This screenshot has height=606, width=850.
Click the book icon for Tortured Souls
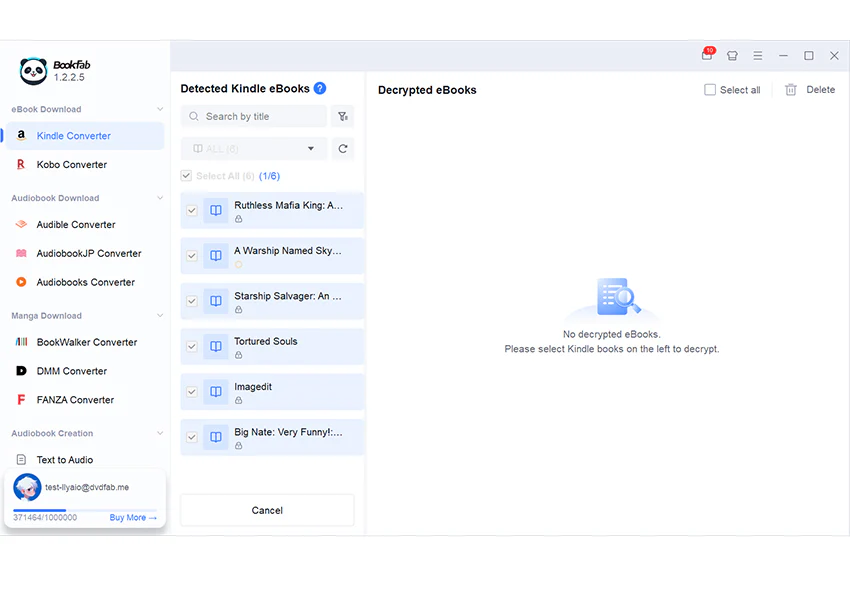click(216, 346)
